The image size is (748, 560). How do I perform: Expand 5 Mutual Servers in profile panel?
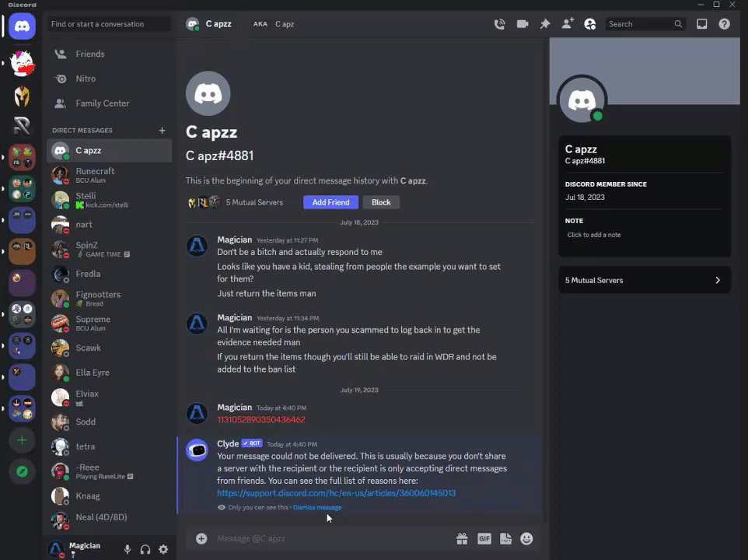(644, 281)
